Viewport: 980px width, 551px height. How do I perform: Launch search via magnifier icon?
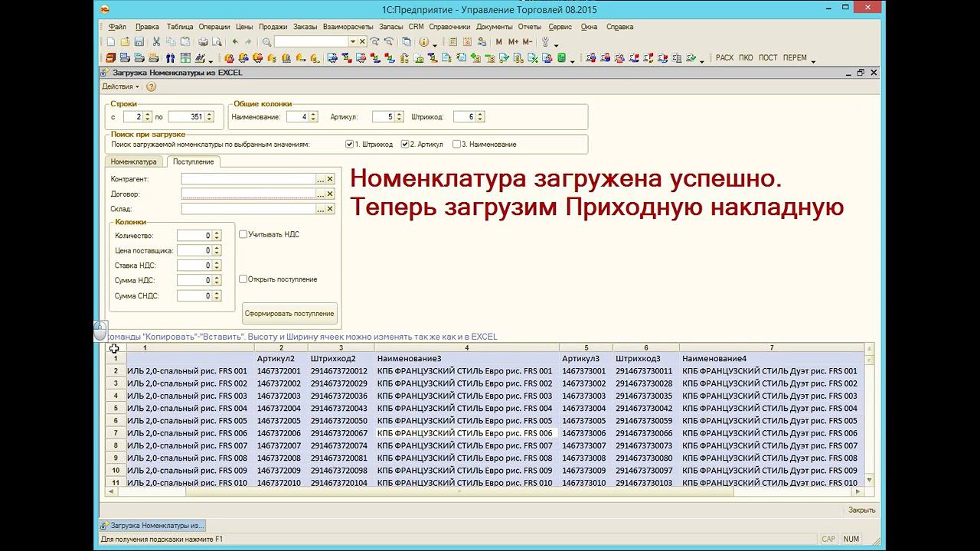point(266,42)
